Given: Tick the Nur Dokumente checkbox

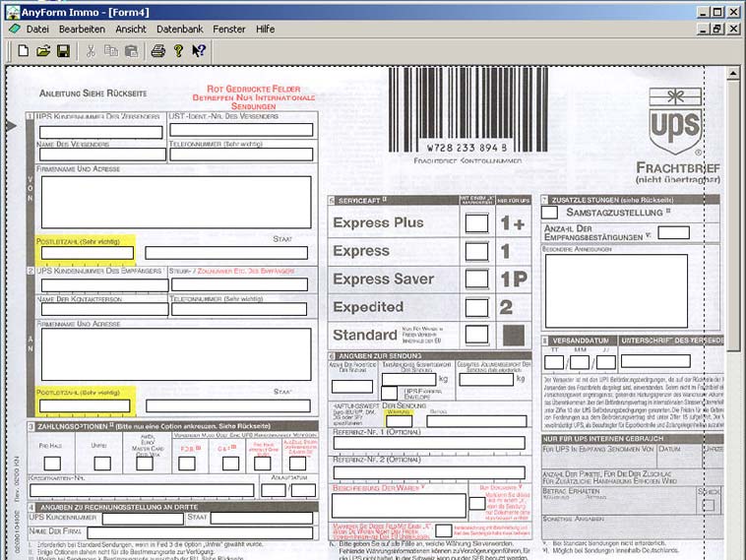Looking at the screenshot, I should click(476, 503).
